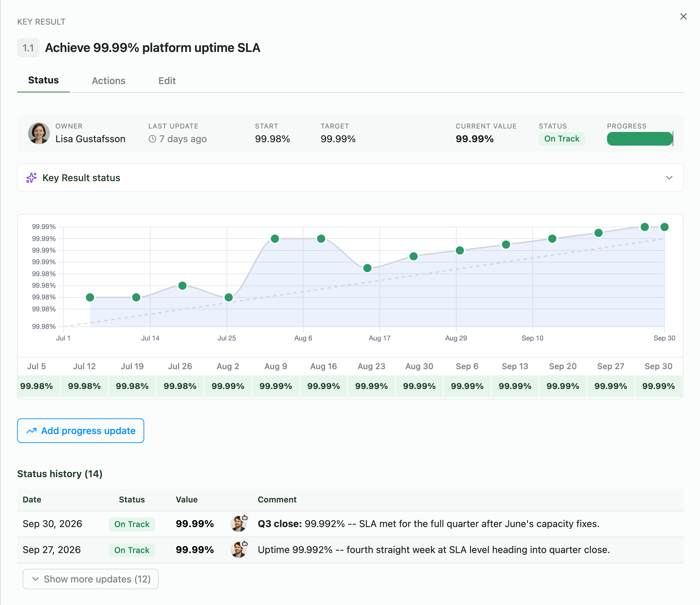Click On Track badge in Sep 30, 2026 row
The height and width of the screenshot is (605, 700).
tap(132, 524)
